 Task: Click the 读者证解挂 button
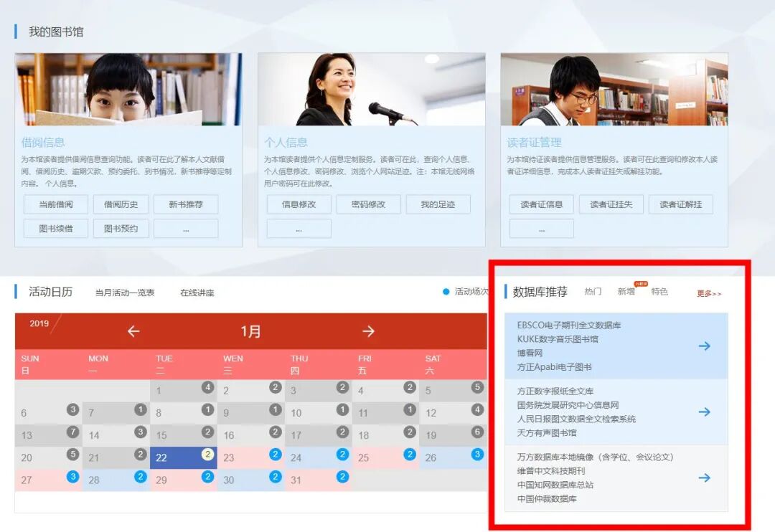(680, 204)
